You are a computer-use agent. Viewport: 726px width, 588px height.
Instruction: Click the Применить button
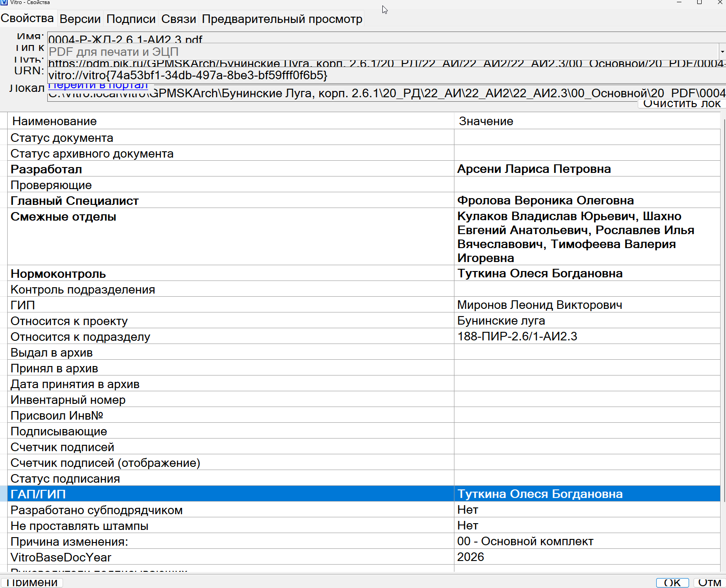(32, 583)
